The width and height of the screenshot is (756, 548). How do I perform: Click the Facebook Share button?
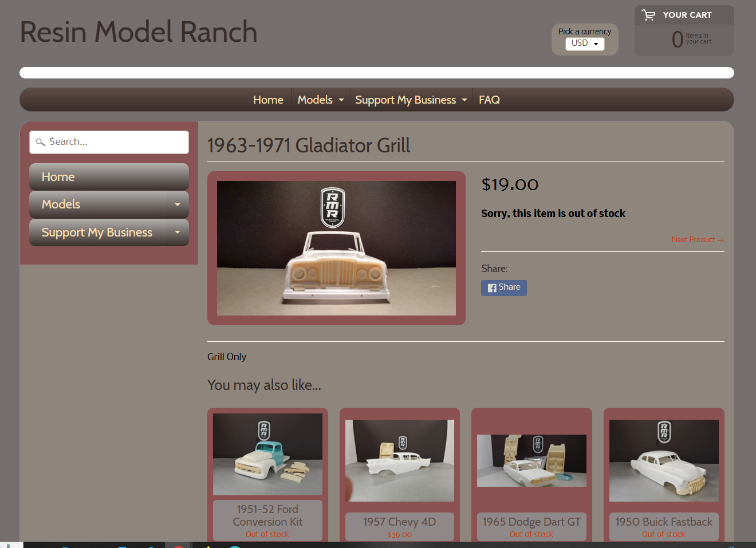[x=504, y=287]
